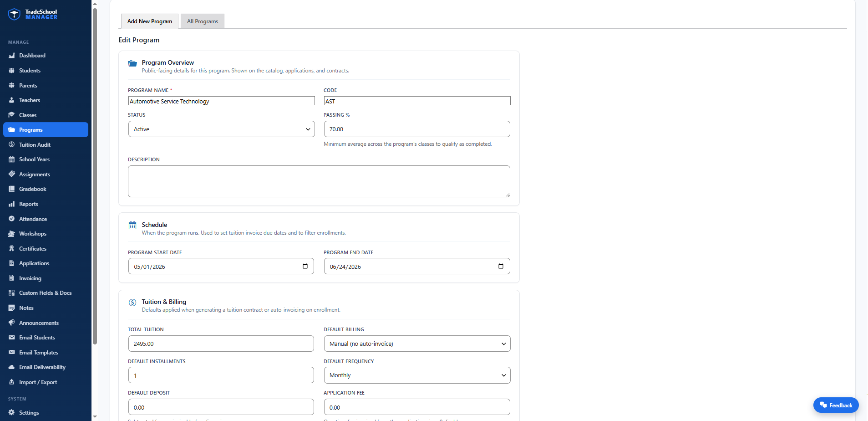Click inside the Description text area
Image resolution: width=868 pixels, height=421 pixels.
319,181
